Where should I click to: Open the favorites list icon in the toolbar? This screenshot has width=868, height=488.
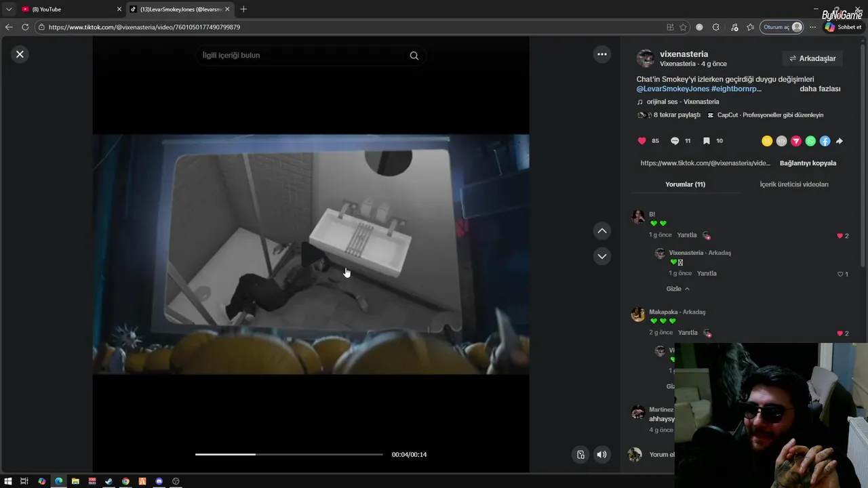(x=751, y=27)
